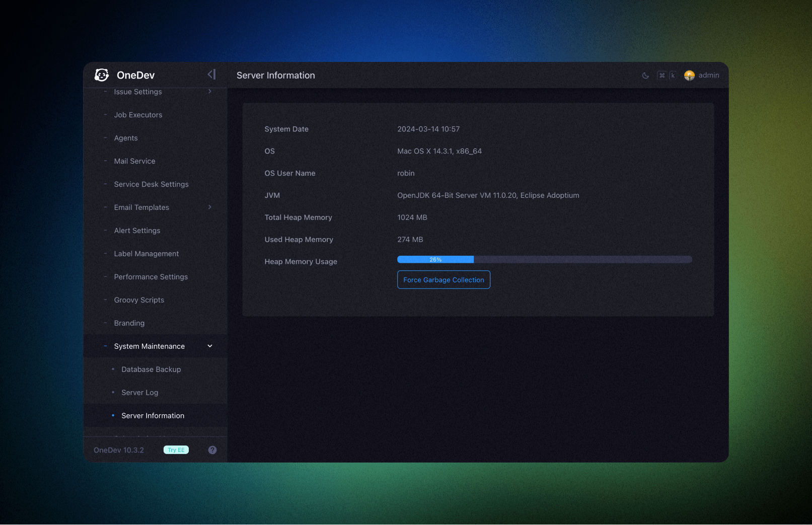This screenshot has width=812, height=525.
Task: Click the OneDev brand name text
Action: [135, 75]
